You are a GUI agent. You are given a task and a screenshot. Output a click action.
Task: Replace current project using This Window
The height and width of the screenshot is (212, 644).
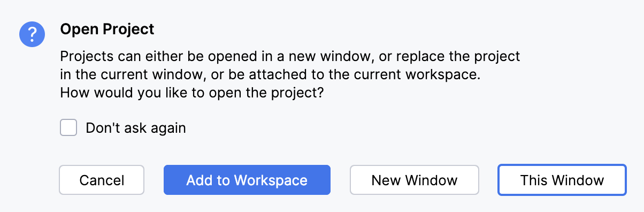point(562,180)
